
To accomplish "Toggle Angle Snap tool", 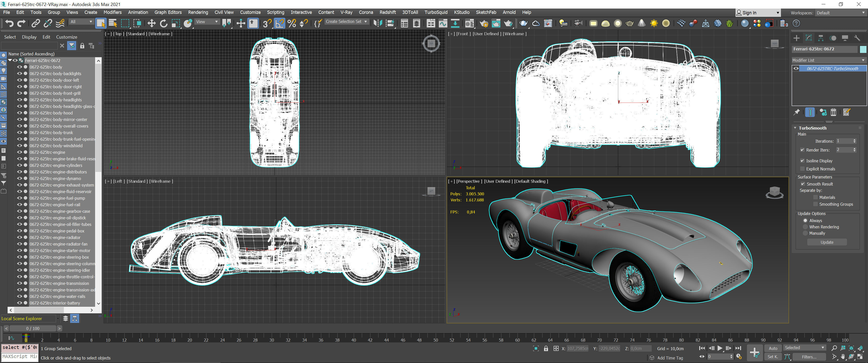I will (x=279, y=23).
